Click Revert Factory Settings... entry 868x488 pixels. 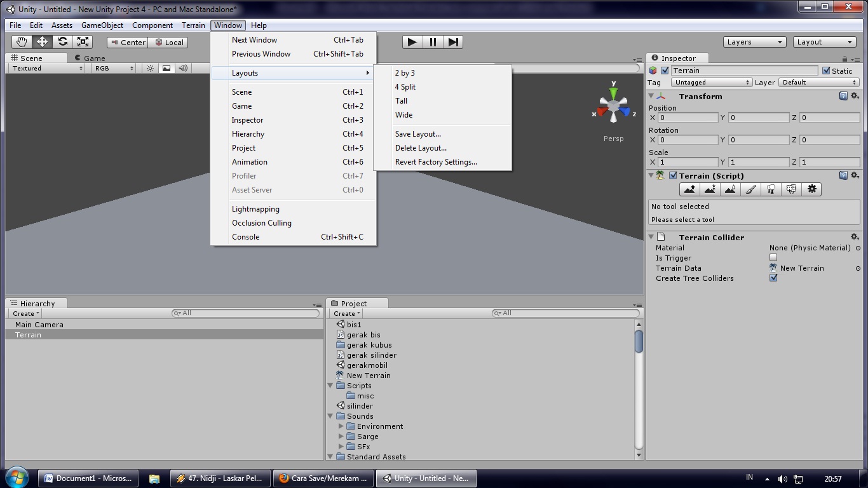pos(436,162)
